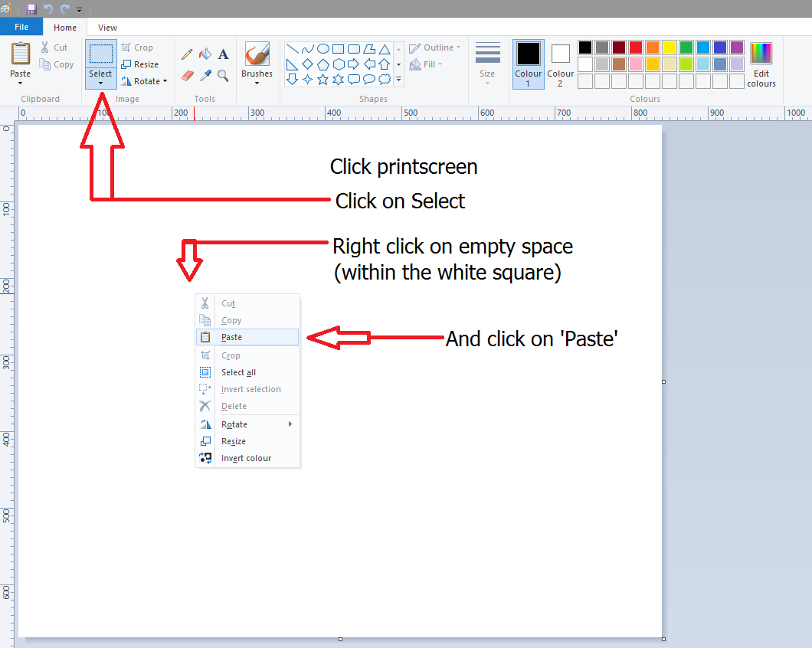This screenshot has height=648, width=812.
Task: Choose the Right arrow shape
Action: point(354,64)
